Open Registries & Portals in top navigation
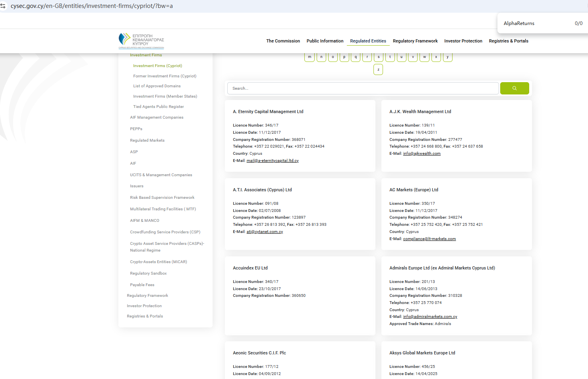Viewport: 588px width, 379px height. pyautogui.click(x=508, y=41)
